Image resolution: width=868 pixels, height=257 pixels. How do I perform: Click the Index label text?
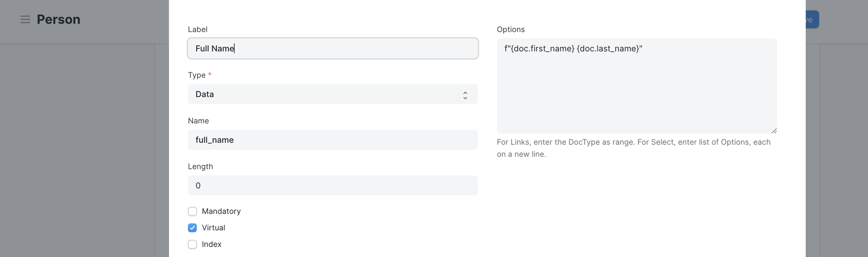pyautogui.click(x=212, y=244)
